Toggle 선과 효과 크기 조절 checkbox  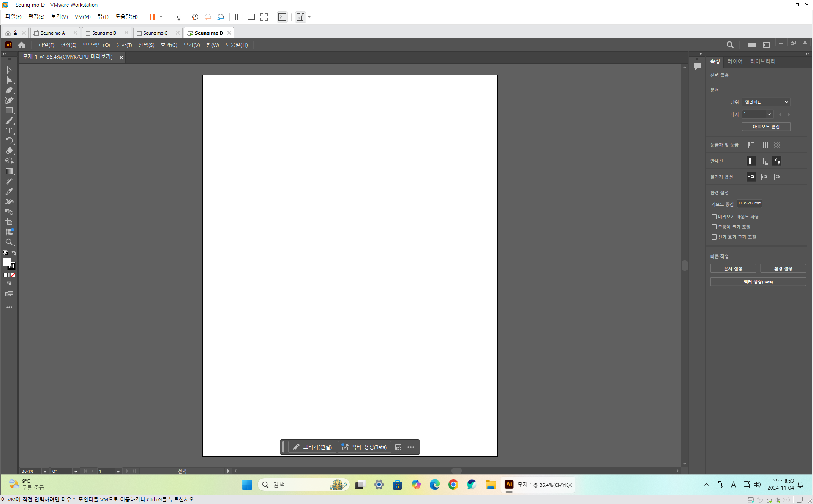pos(714,237)
